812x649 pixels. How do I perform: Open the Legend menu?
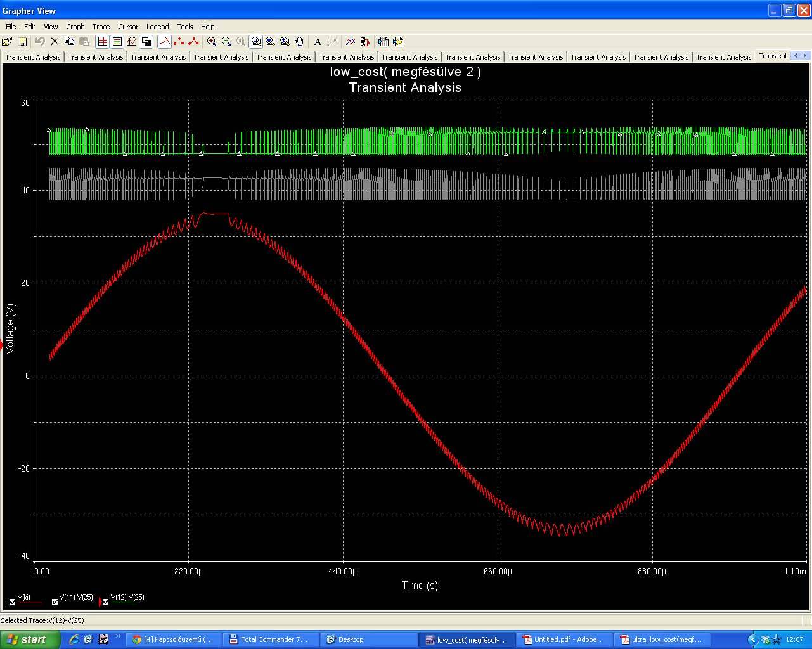pyautogui.click(x=157, y=27)
